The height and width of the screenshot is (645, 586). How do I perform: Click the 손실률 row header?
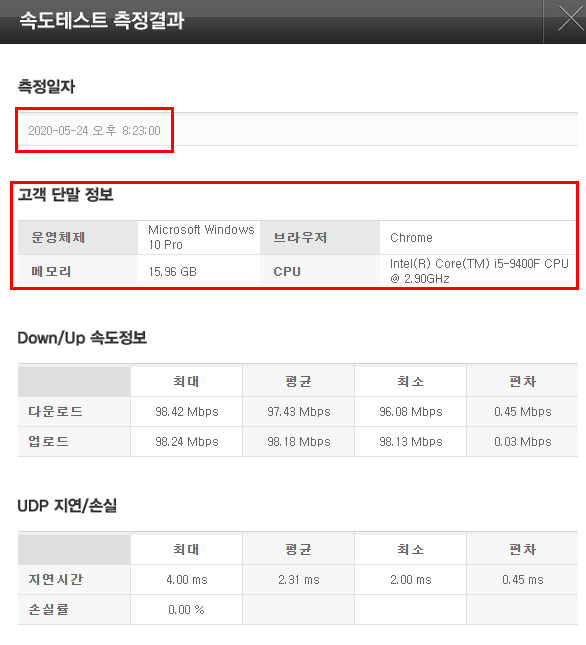[74, 610]
